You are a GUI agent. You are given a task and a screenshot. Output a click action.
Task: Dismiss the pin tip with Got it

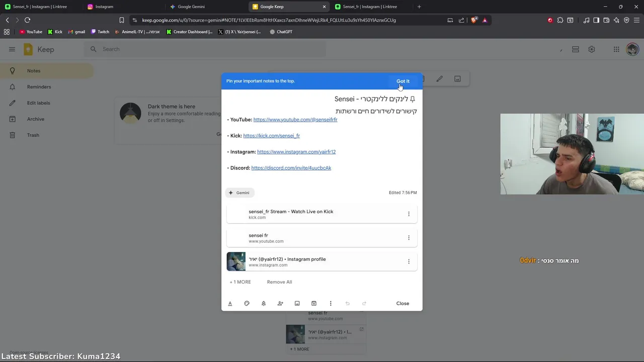coord(403,81)
